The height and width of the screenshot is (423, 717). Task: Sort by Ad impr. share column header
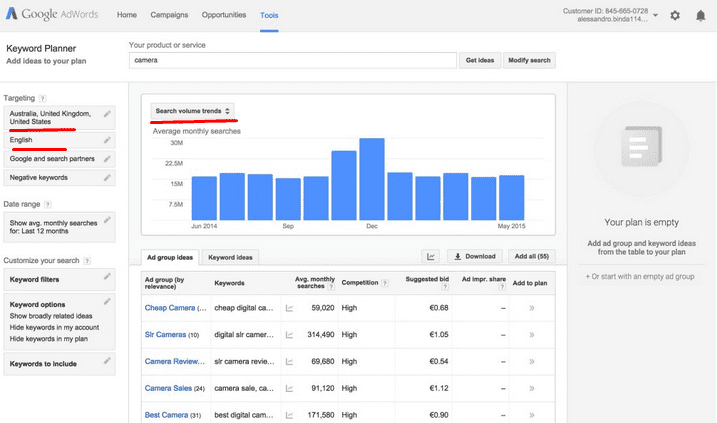(x=484, y=279)
